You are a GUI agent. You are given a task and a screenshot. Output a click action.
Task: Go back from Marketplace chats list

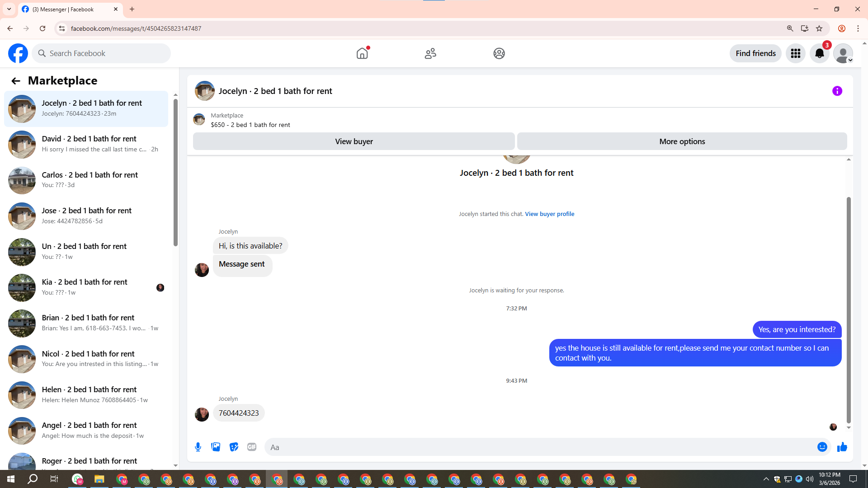pyautogui.click(x=16, y=81)
